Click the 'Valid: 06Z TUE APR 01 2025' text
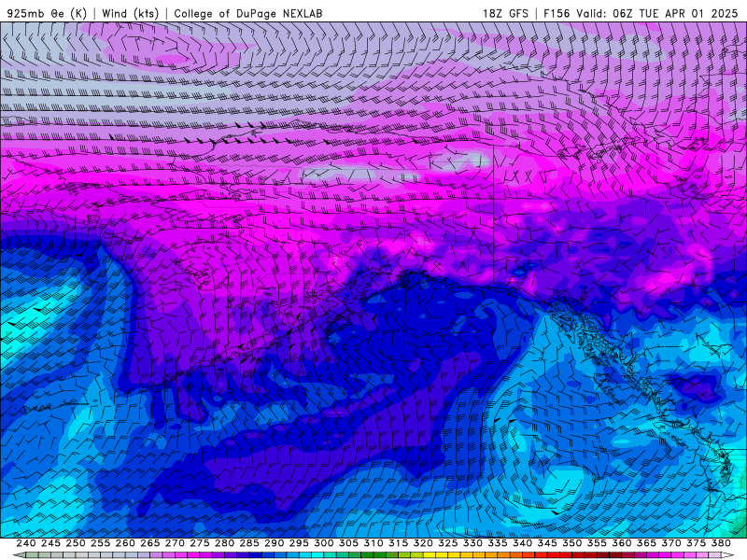The width and height of the screenshot is (747, 560). pos(657,13)
